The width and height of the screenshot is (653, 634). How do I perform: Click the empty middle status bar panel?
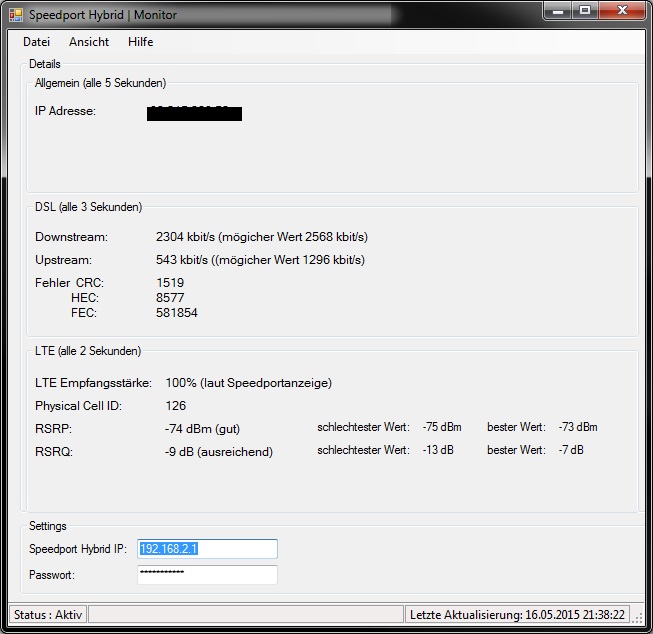pos(246,614)
